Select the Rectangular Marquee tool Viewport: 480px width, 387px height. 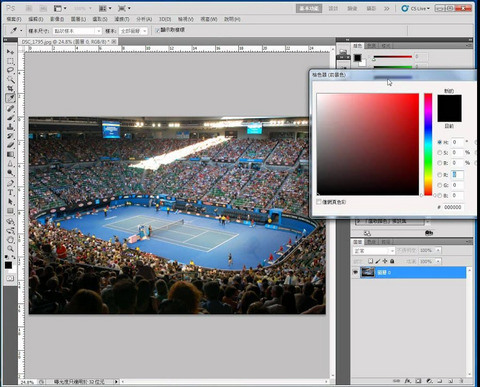coord(10,61)
